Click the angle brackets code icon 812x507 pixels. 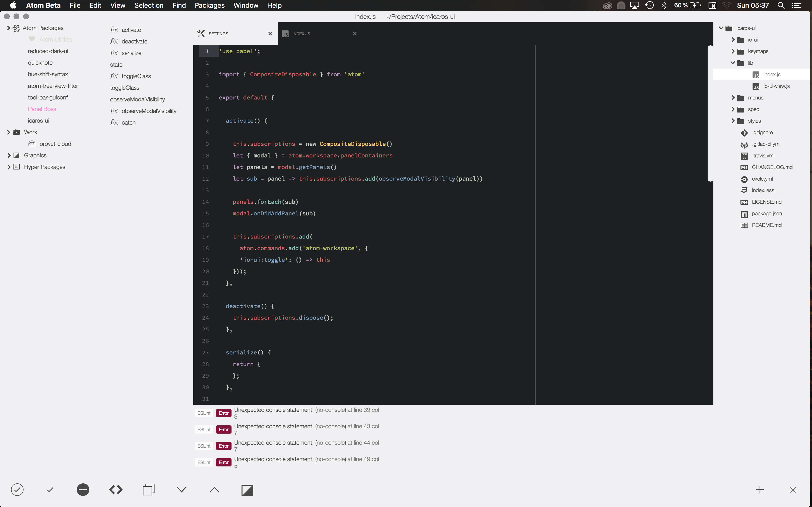[116, 490]
